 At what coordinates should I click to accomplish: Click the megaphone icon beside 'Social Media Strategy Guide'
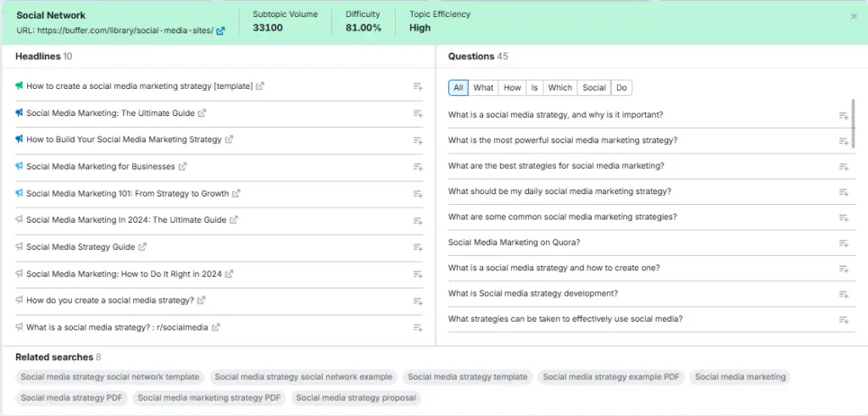coord(19,247)
